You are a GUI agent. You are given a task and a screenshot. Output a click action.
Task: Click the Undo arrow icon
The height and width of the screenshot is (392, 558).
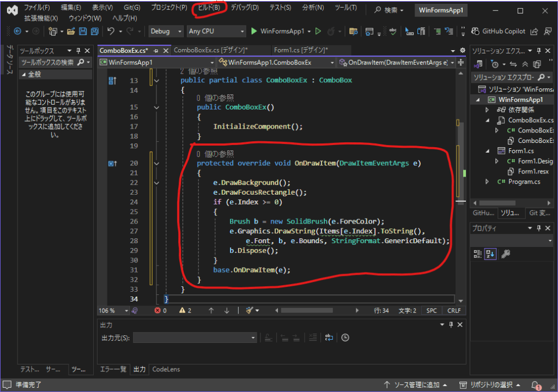click(x=112, y=32)
